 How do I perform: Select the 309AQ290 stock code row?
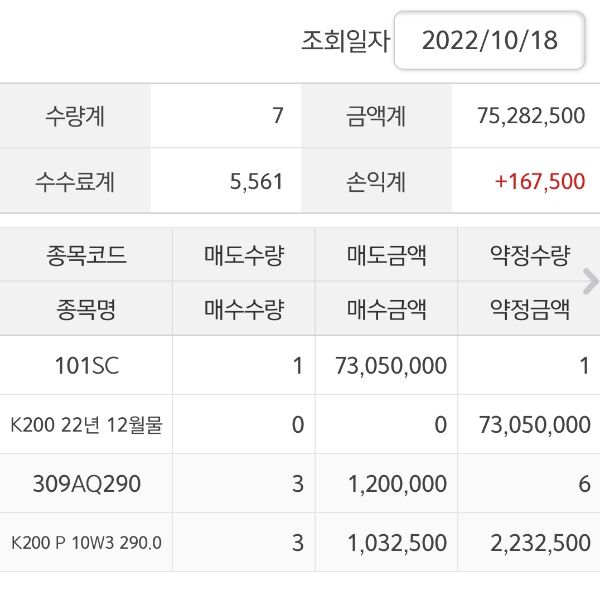point(86,484)
